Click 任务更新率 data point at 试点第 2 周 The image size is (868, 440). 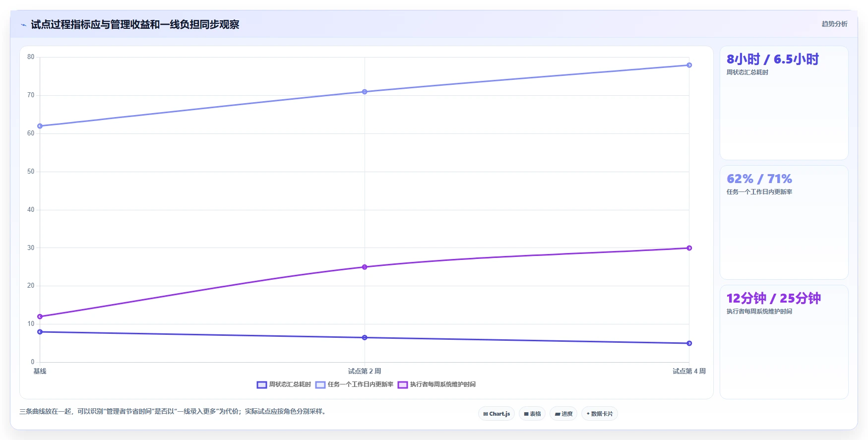tap(365, 92)
